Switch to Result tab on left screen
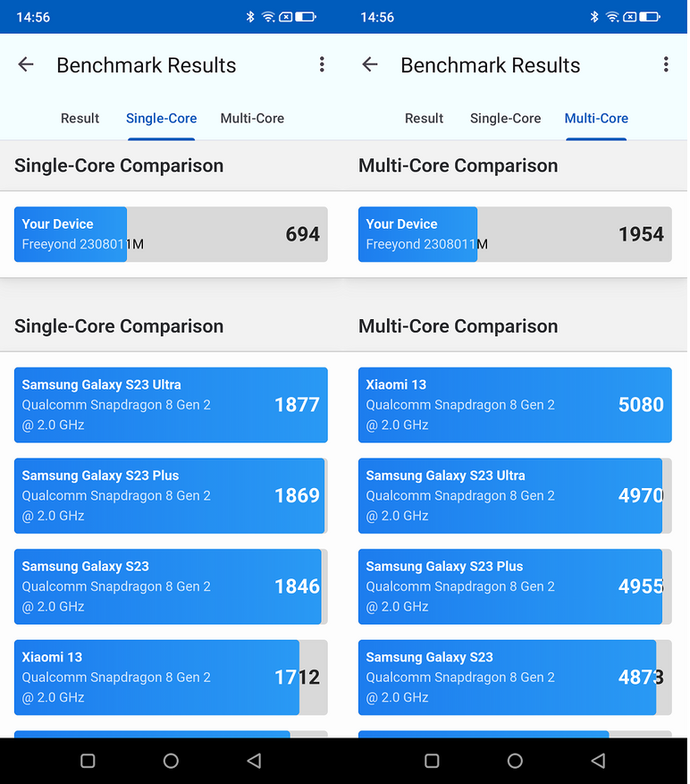This screenshot has height=784, width=690. tap(80, 118)
